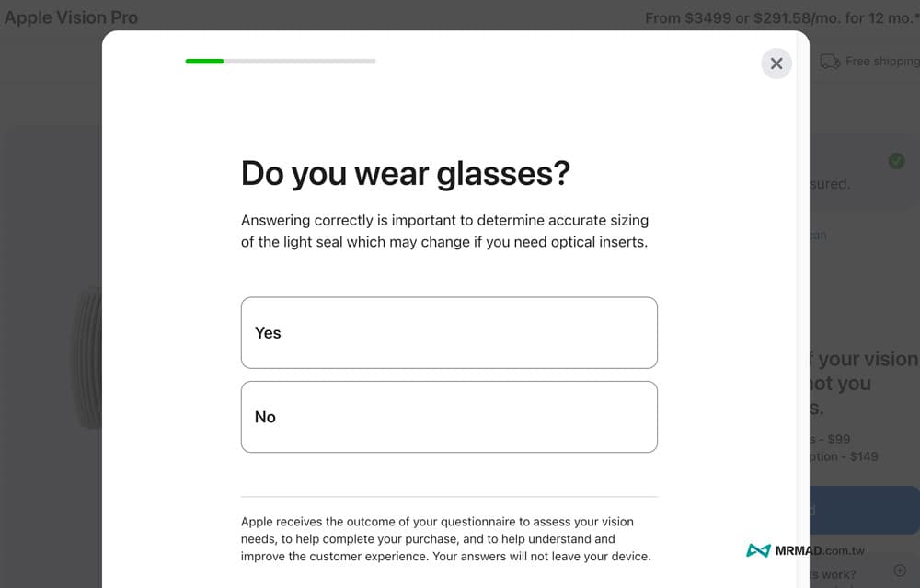Click the "Free shipping" label text
Screen dimensions: 920x588
point(881,62)
